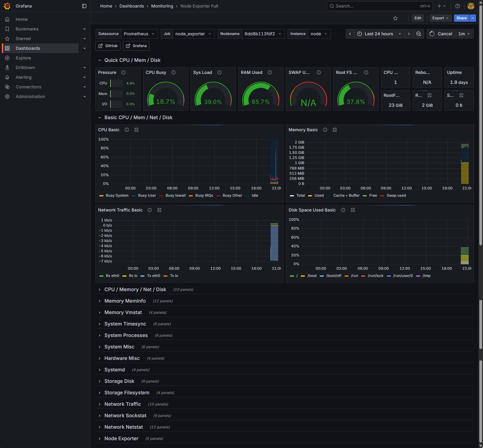Toggle the sidebar dock menu icon
Viewport: 483px width, 448px height.
[84, 6]
